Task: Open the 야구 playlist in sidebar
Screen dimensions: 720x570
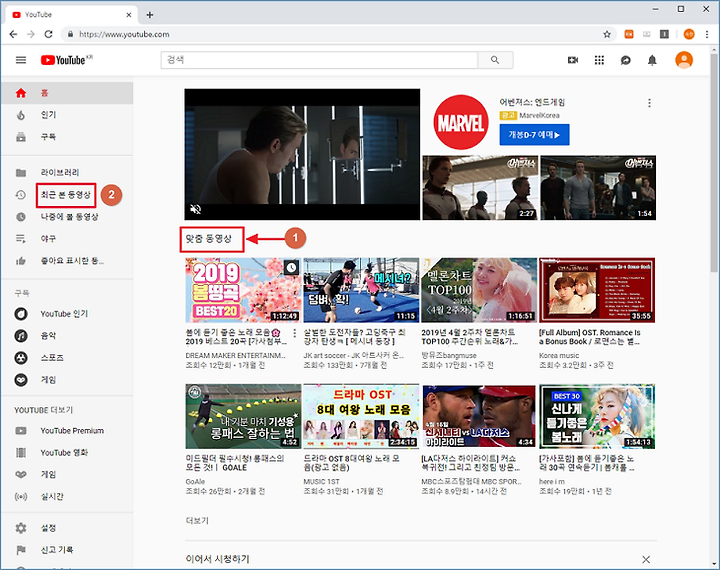Action: point(67,239)
